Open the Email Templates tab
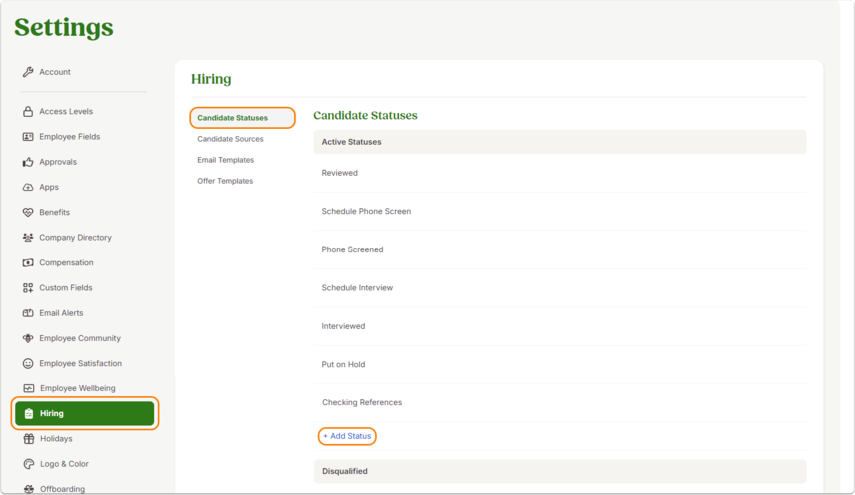 [x=225, y=160]
